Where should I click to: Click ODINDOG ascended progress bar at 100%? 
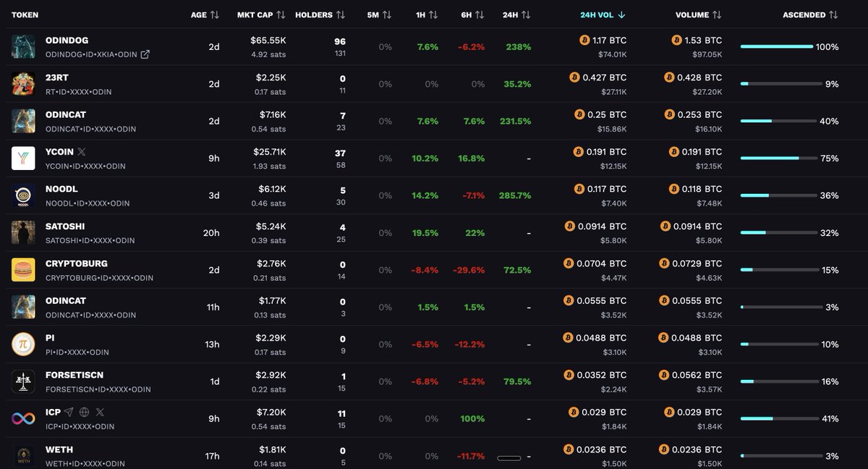tap(776, 46)
